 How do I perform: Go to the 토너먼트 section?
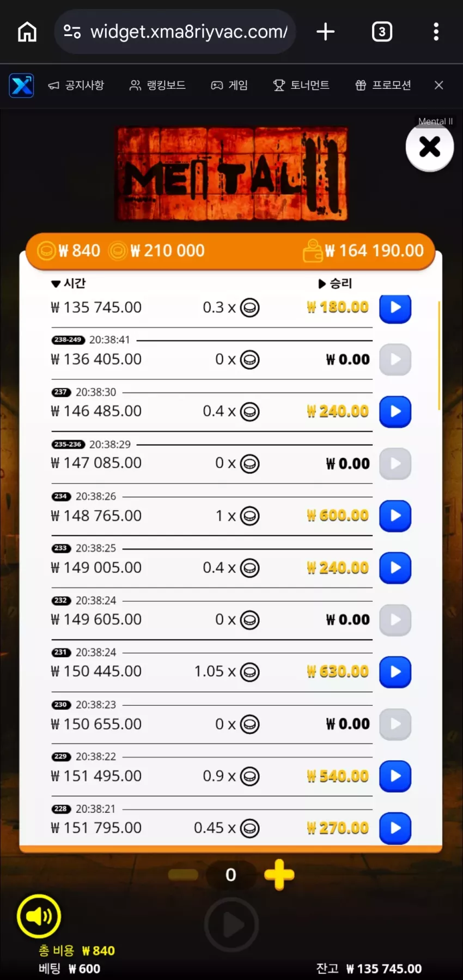click(301, 85)
